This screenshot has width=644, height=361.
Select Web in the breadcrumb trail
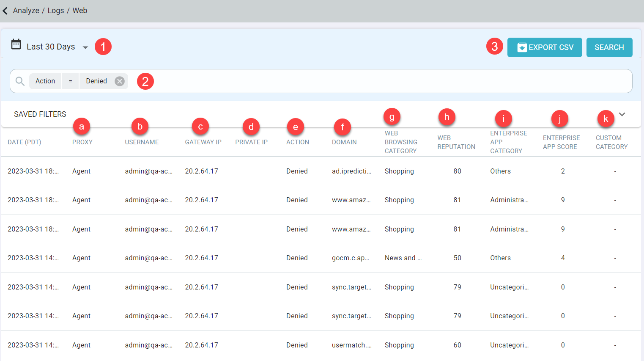click(80, 11)
